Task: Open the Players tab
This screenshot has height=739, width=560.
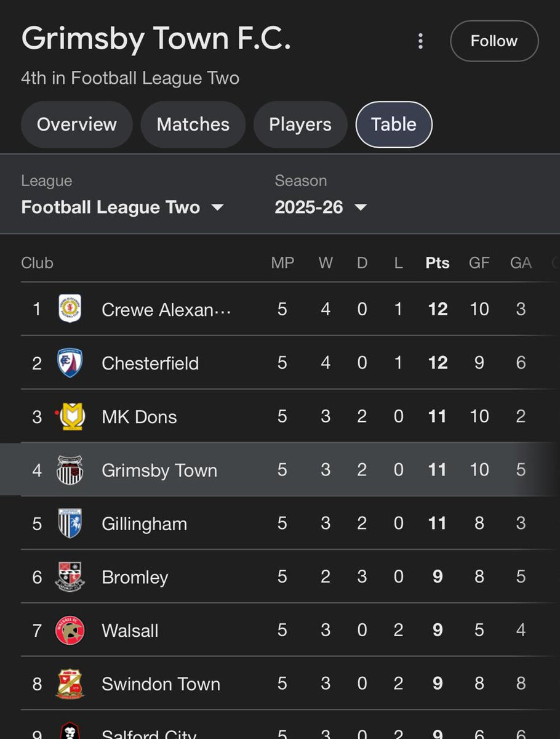Action: (x=300, y=124)
